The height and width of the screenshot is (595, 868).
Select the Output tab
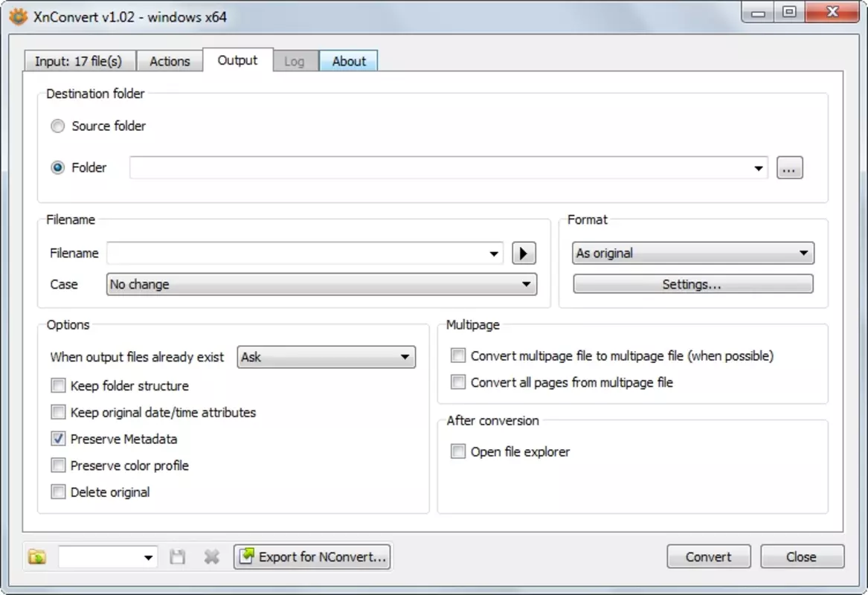[237, 59]
